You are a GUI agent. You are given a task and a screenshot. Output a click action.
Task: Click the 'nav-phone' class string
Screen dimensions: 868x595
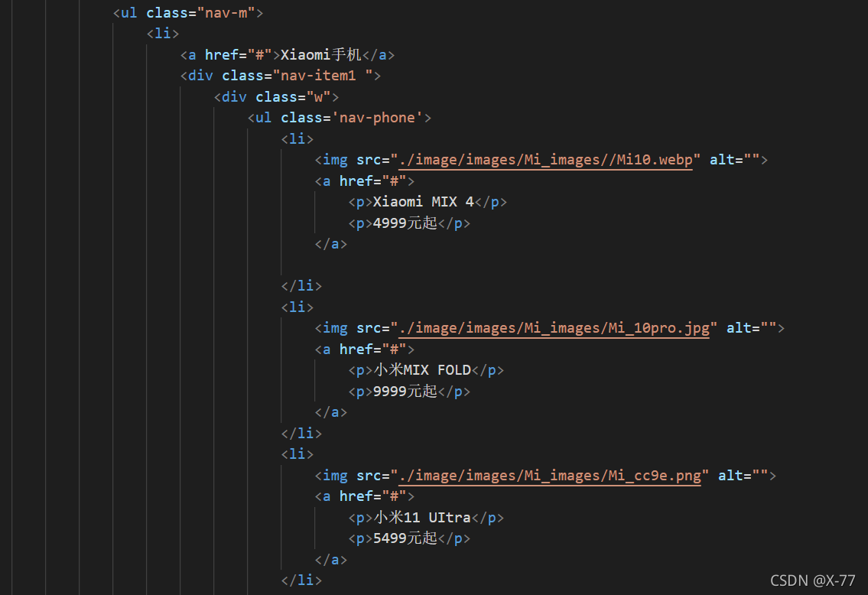tap(378, 118)
